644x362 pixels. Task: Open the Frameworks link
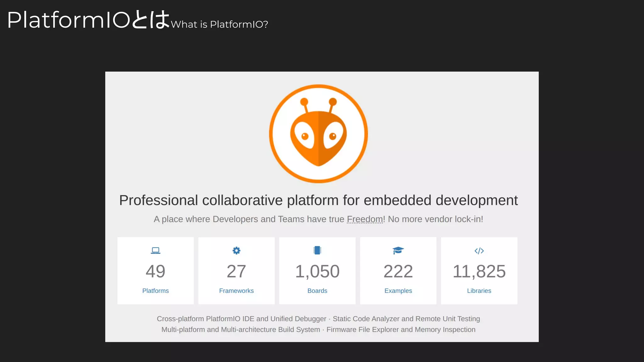click(236, 291)
